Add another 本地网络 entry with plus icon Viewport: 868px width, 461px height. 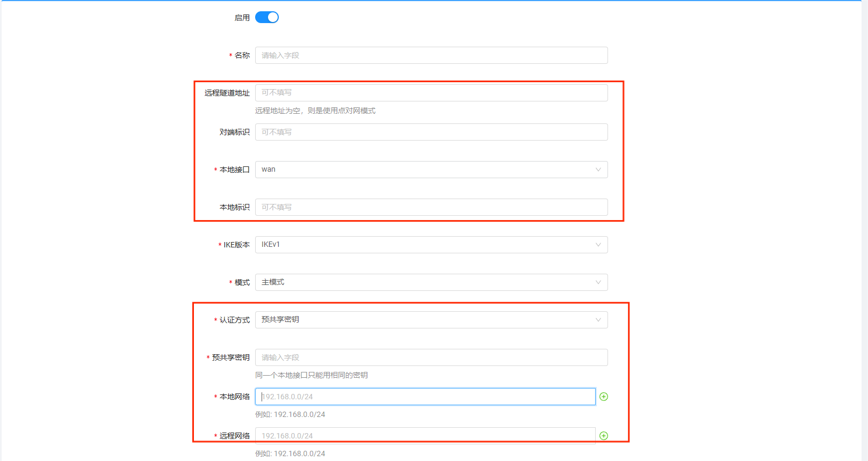click(604, 397)
